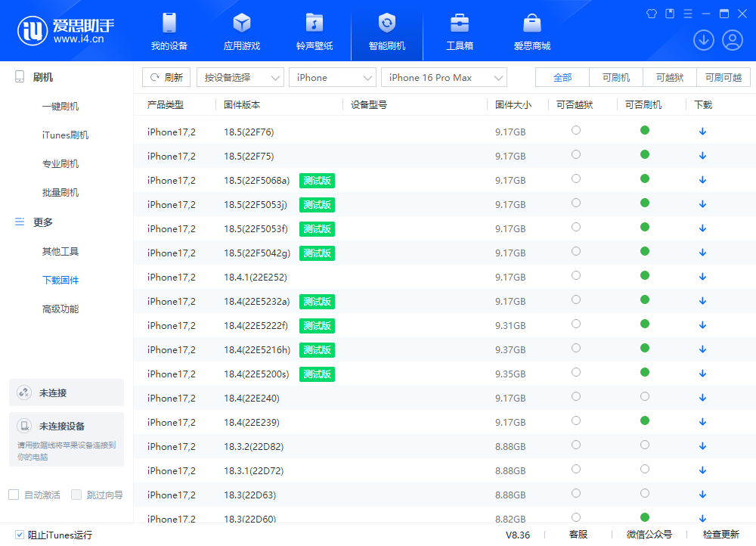Open 高级功能 in sidebar

click(60, 309)
